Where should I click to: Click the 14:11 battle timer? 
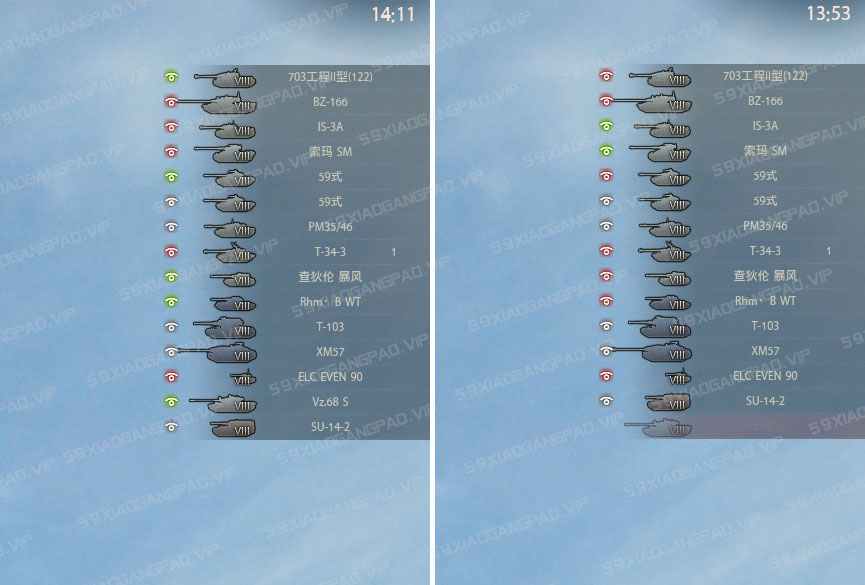393,14
